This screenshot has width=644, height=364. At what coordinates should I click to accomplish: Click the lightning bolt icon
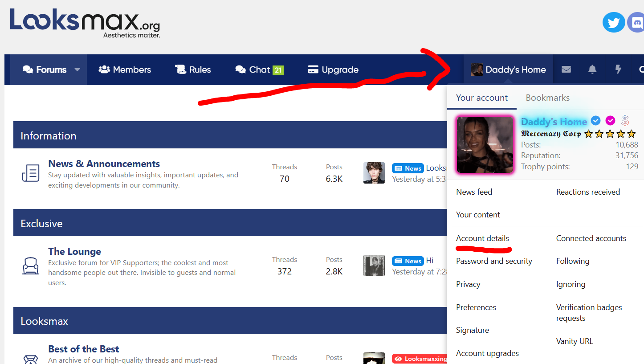coord(618,70)
